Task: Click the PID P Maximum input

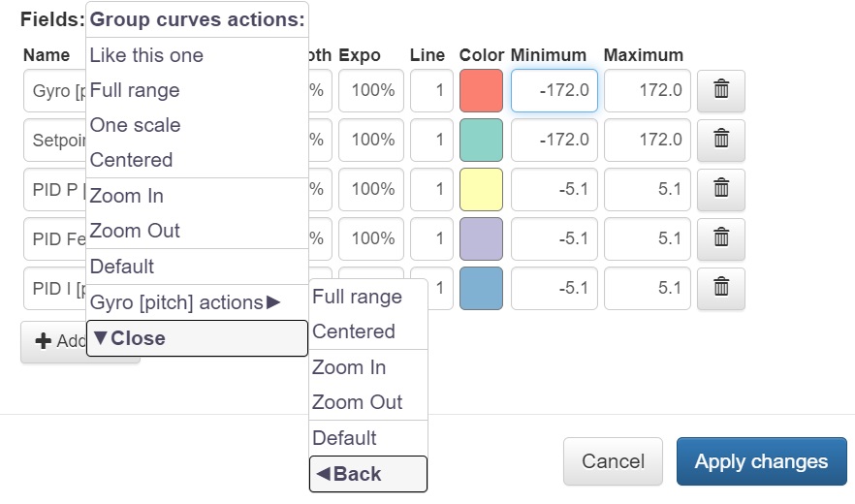Action: (647, 189)
